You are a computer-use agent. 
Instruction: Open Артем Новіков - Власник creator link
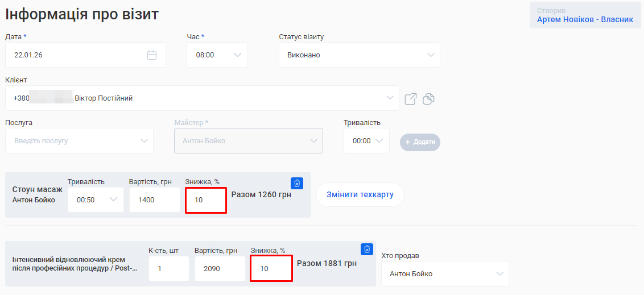point(585,19)
